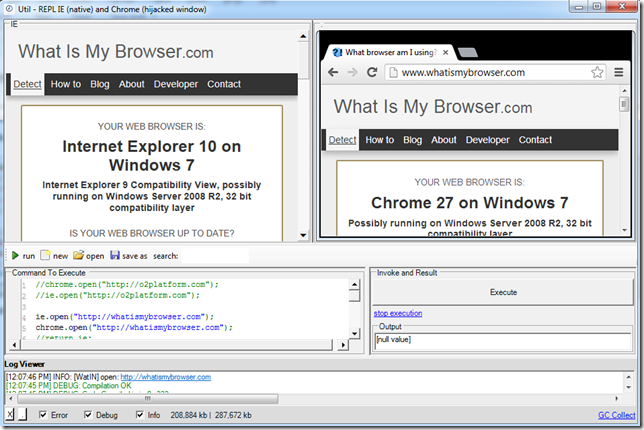This screenshot has width=644, height=430.
Task: Open How to in the Chrome pane
Action: point(380,140)
